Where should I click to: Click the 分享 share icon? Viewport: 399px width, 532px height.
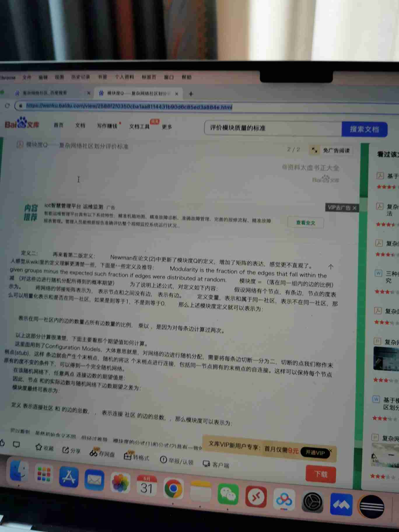pos(66,450)
